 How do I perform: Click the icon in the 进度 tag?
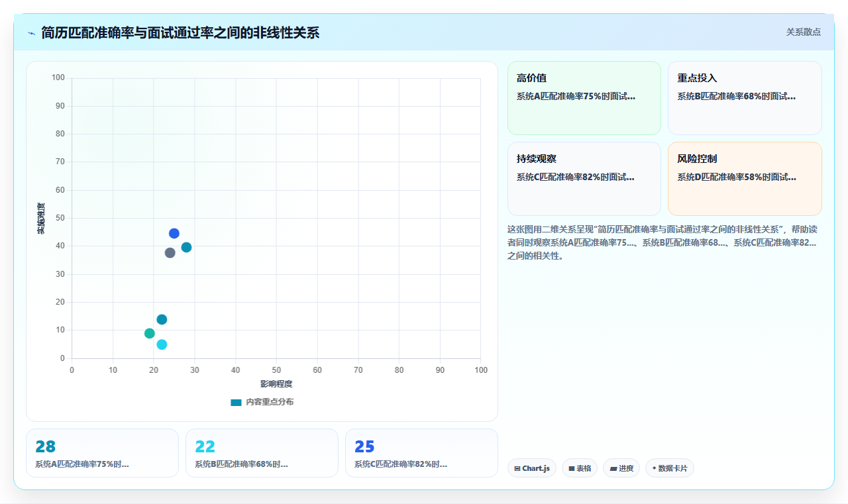(x=613, y=468)
